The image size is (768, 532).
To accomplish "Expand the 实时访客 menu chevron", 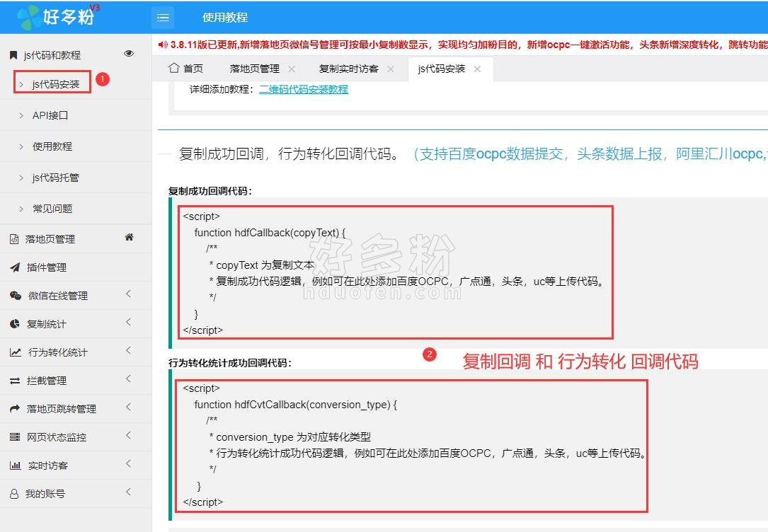I will pos(128,463).
